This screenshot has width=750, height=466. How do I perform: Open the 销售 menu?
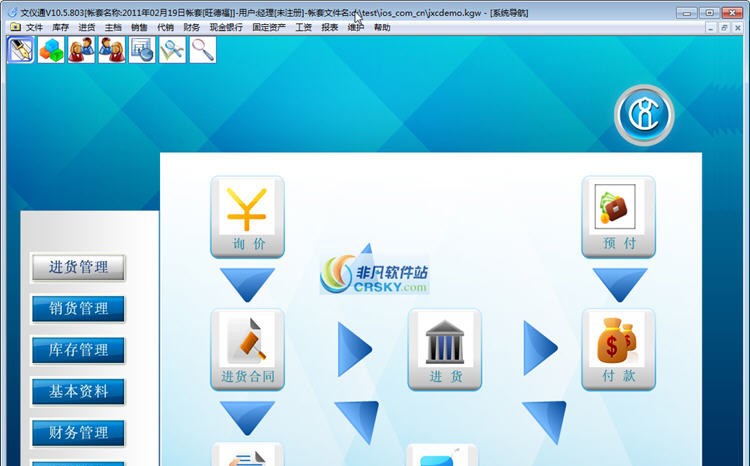139,27
